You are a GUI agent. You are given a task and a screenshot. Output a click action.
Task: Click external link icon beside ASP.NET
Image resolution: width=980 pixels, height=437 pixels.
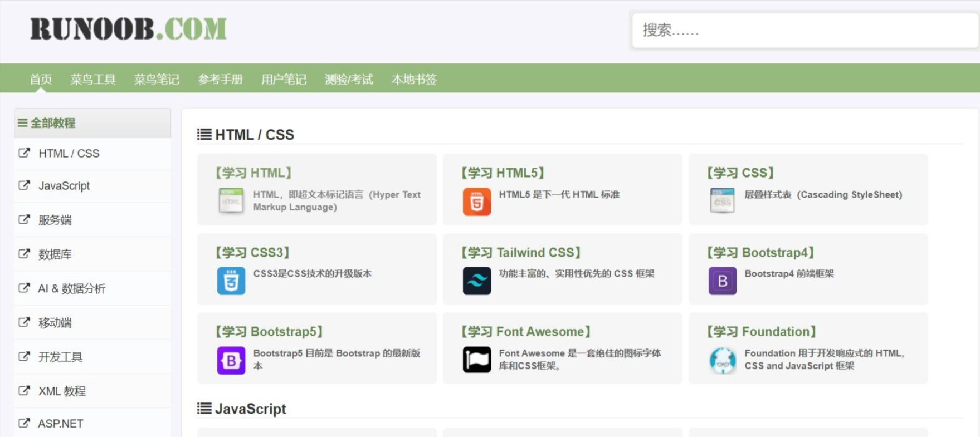[x=24, y=423]
